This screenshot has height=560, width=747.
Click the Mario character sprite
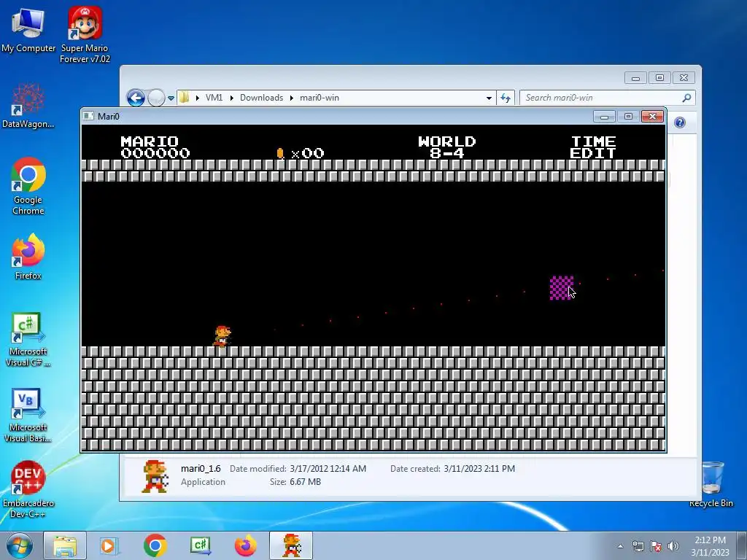[x=222, y=336]
